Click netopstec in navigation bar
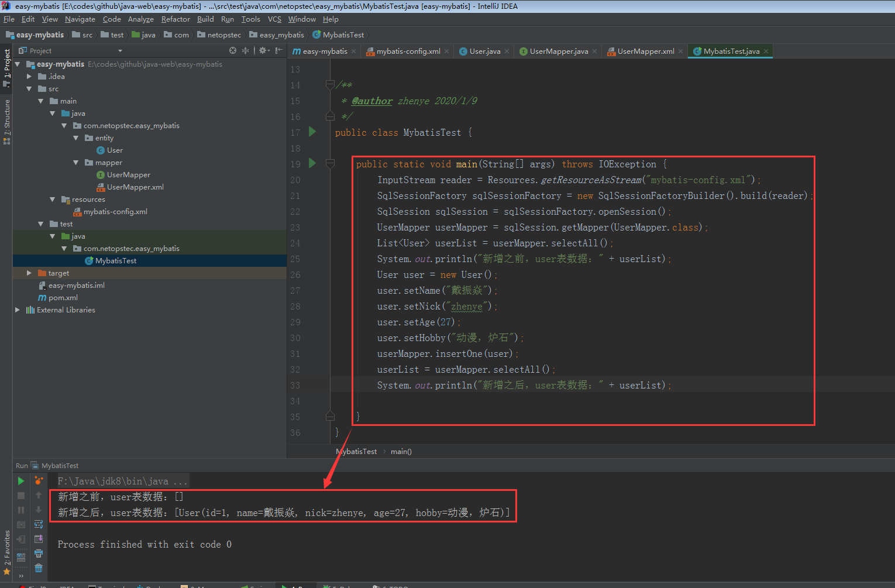Image resolution: width=895 pixels, height=588 pixels. point(219,35)
